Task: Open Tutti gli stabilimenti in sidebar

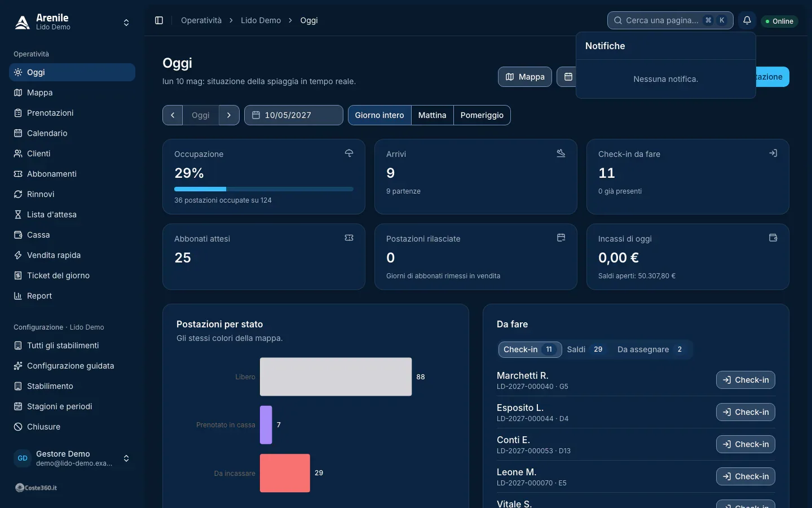Action: point(72,345)
